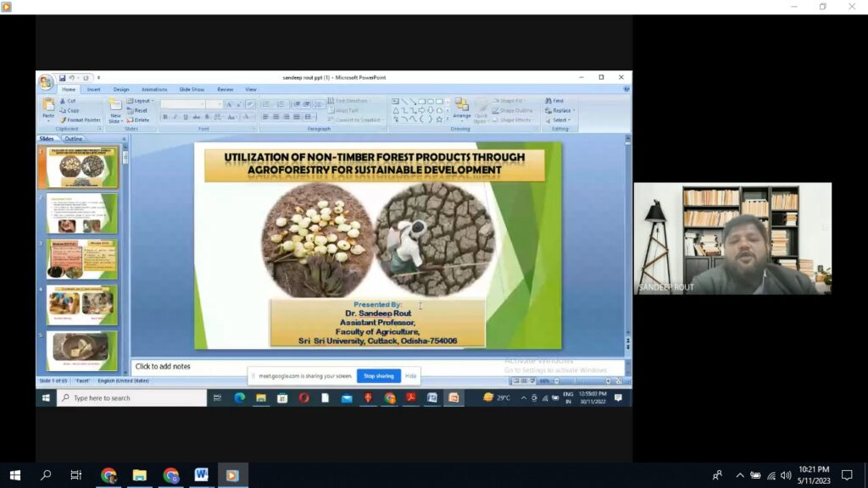Select slide 3 thumbnail in slide pane
Viewport: 868px width, 488px height.
(x=81, y=259)
